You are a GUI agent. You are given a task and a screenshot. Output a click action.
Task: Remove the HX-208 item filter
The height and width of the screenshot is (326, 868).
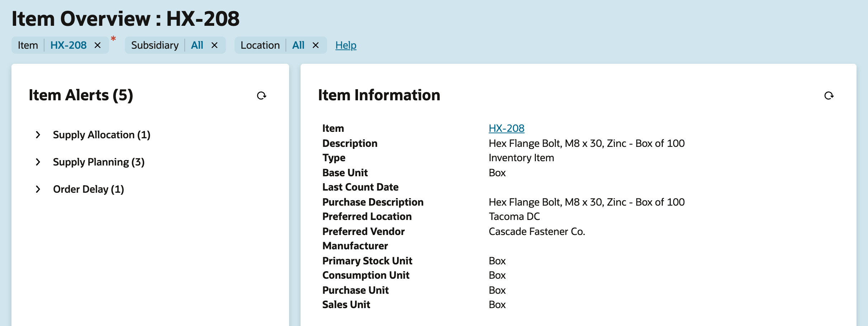[x=98, y=45]
